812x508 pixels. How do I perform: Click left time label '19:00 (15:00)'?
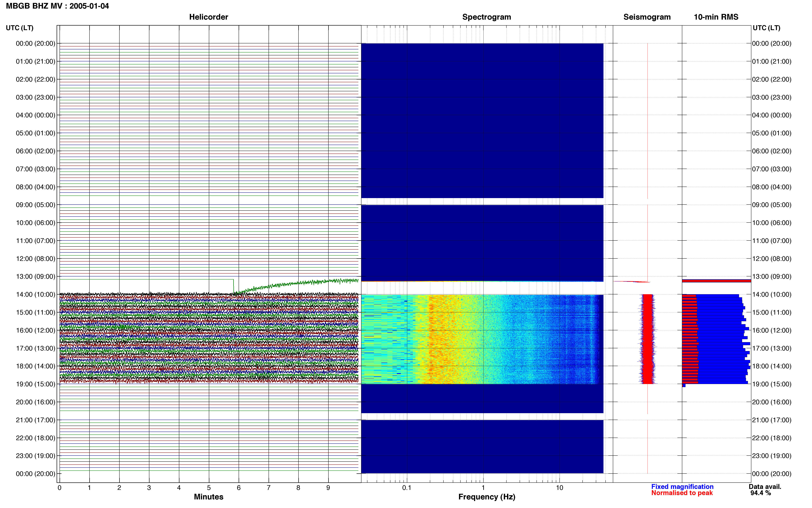(x=36, y=384)
